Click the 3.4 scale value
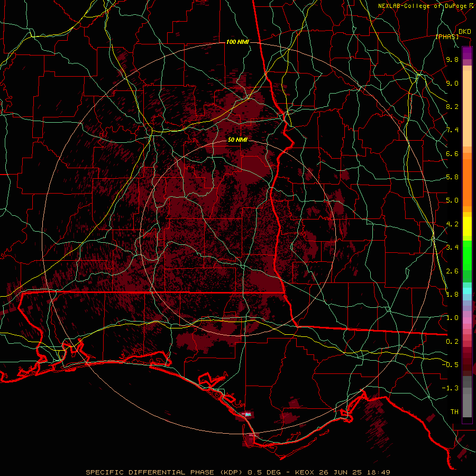The width and height of the screenshot is (476, 476). point(452,248)
